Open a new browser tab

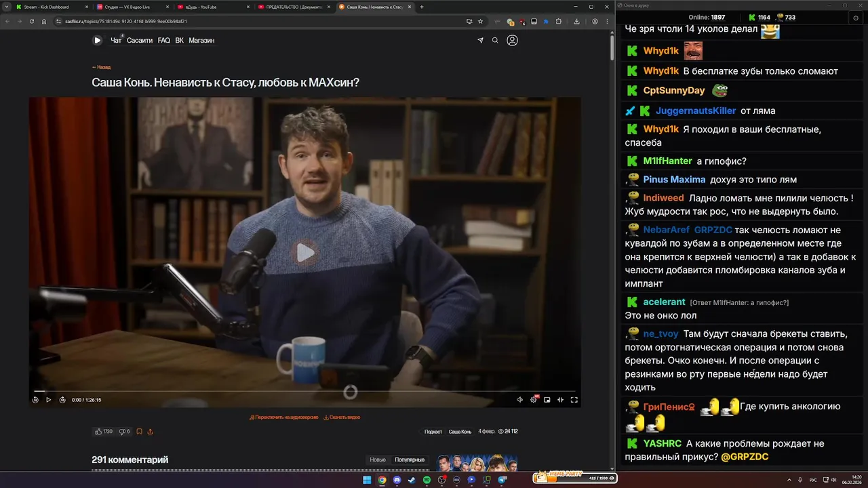pyautogui.click(x=422, y=7)
